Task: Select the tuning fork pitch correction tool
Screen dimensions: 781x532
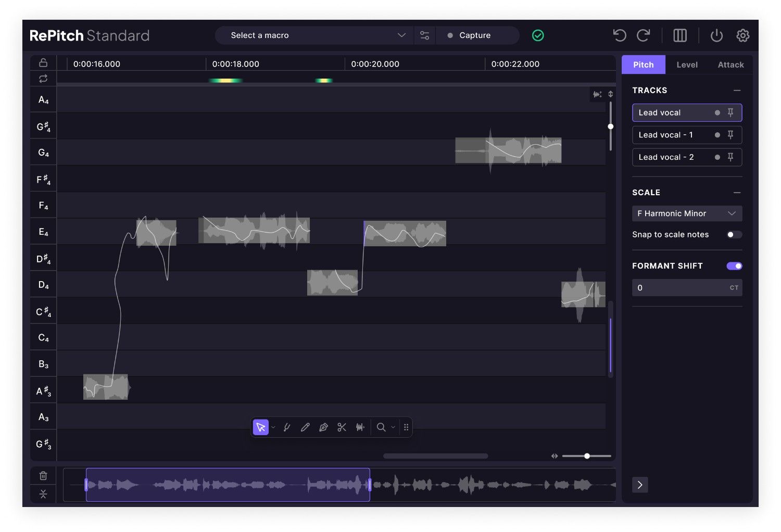Action: tap(287, 427)
